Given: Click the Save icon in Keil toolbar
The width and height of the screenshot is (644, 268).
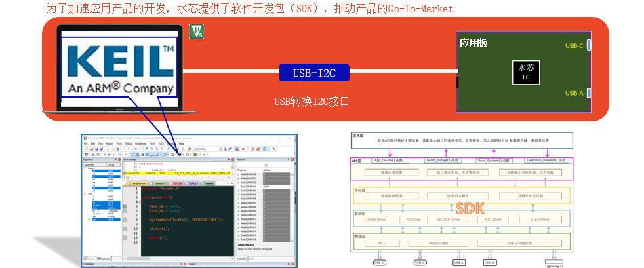Looking at the screenshot, I should point(96,149).
